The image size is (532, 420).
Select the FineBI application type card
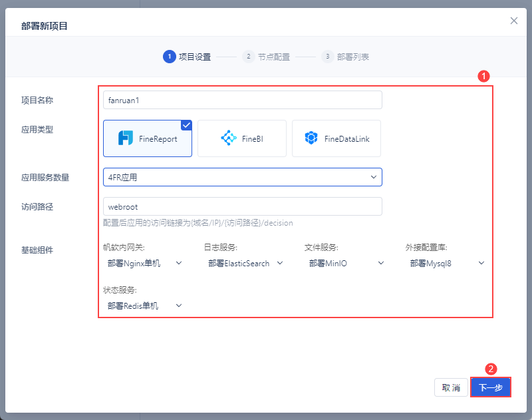(x=242, y=138)
